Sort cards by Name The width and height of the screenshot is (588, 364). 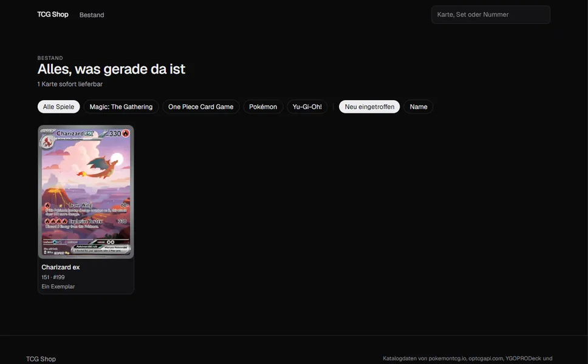pyautogui.click(x=419, y=107)
